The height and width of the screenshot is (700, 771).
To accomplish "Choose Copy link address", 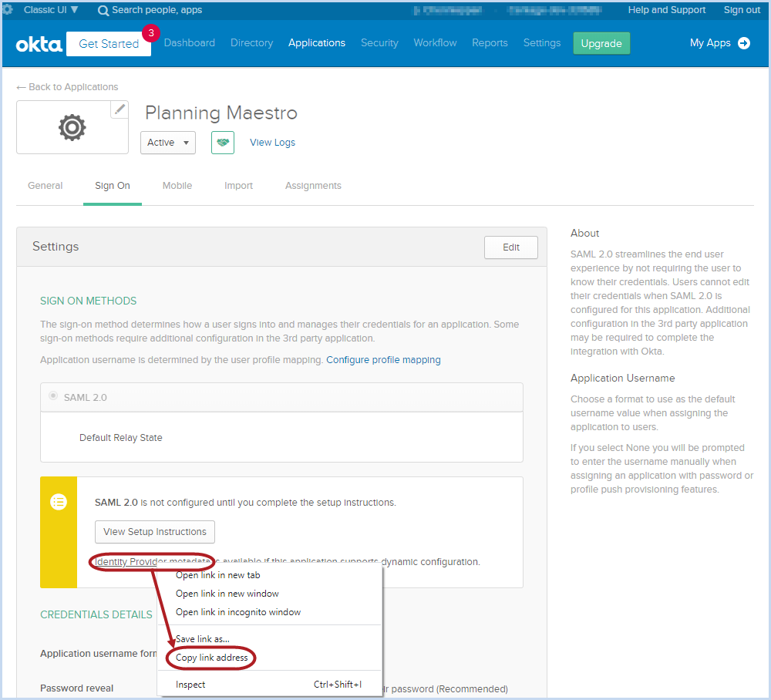I will coord(269,658).
